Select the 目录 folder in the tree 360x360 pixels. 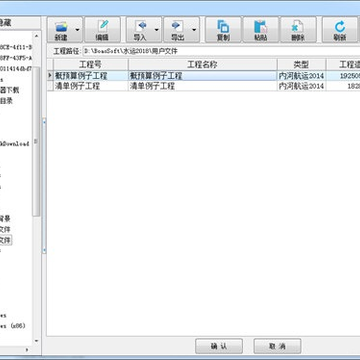pyautogui.click(x=6, y=100)
